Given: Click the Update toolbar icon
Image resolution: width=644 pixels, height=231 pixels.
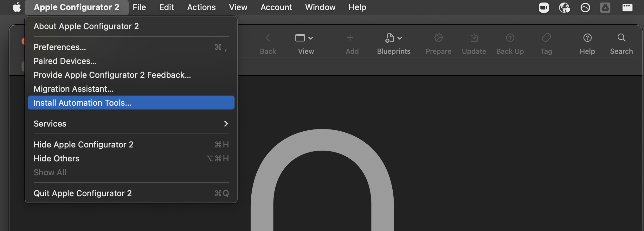Looking at the screenshot, I should [474, 38].
